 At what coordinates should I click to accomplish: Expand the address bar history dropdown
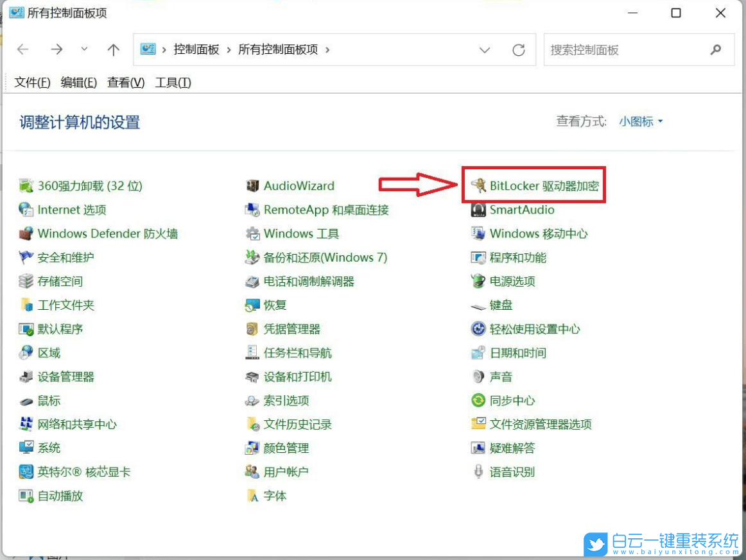pyautogui.click(x=484, y=49)
